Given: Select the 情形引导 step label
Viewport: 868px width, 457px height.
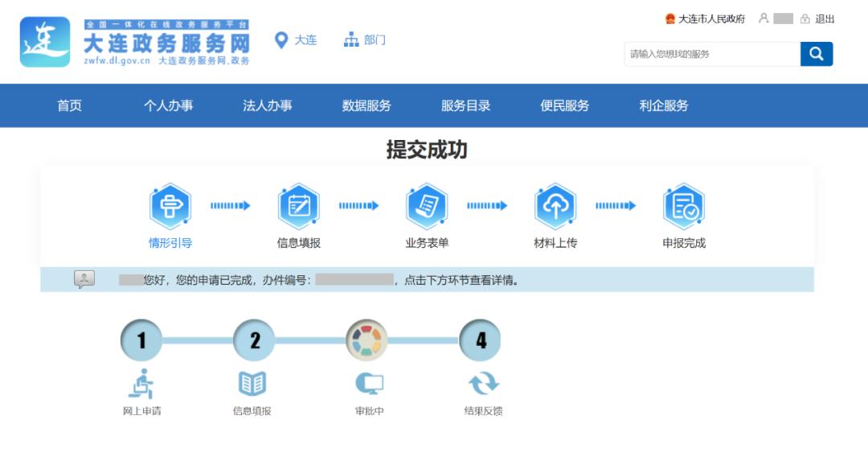Looking at the screenshot, I should point(170,243).
